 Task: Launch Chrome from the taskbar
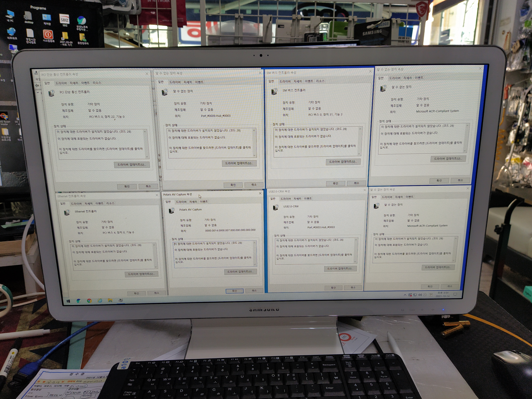click(x=89, y=301)
